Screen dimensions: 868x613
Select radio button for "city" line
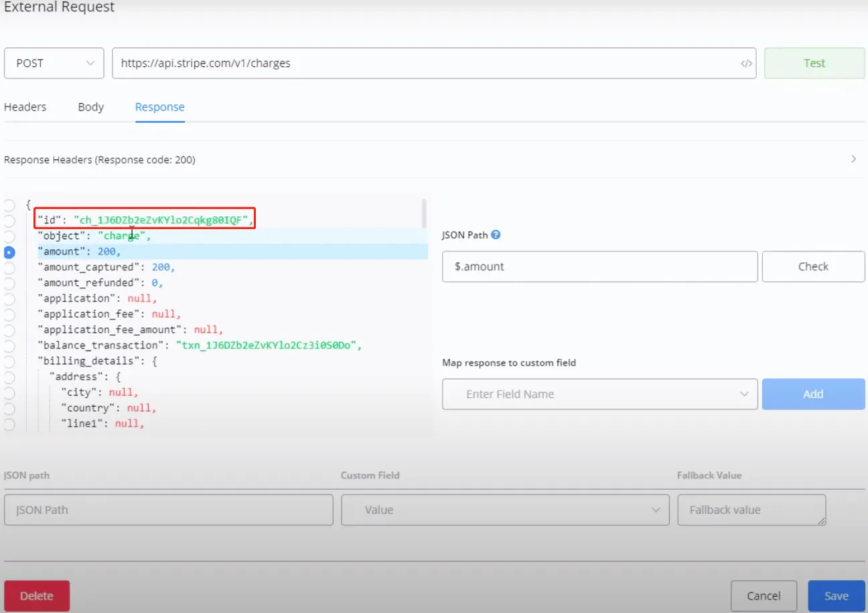coord(9,393)
